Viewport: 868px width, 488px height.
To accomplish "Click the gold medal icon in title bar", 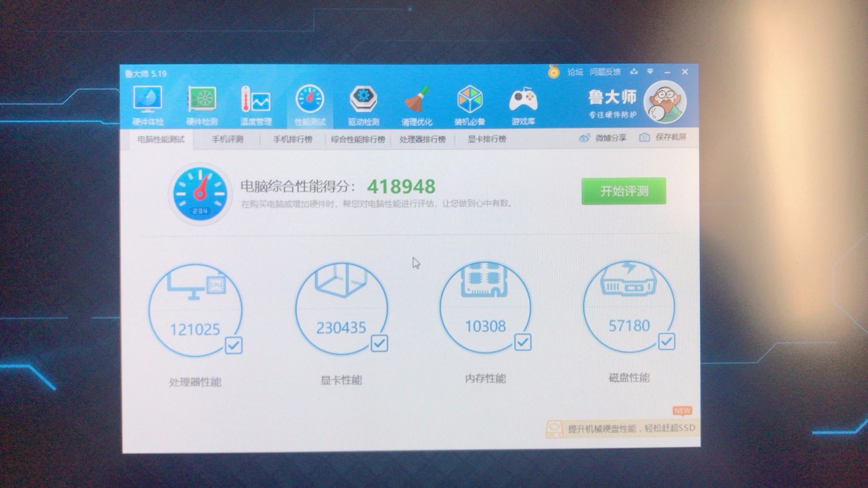I will [553, 72].
